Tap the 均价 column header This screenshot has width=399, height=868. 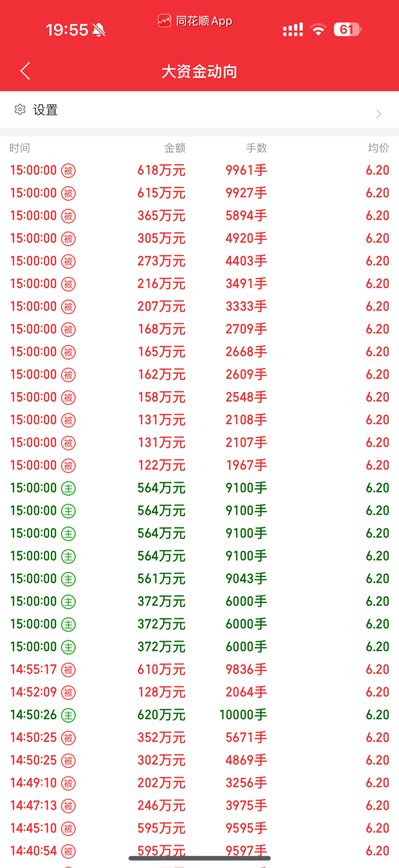378,148
